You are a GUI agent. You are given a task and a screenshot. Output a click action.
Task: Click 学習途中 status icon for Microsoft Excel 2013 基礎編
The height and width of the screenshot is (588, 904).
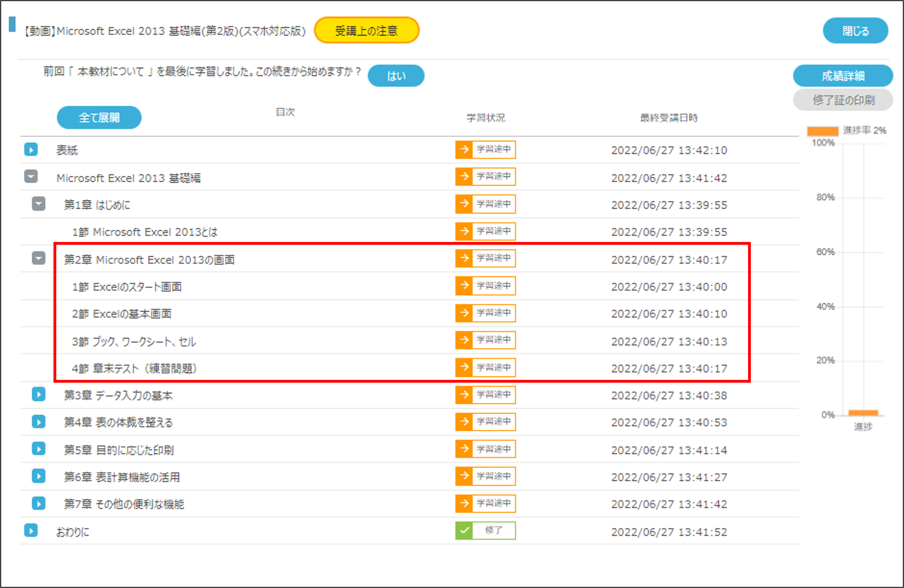(x=485, y=177)
